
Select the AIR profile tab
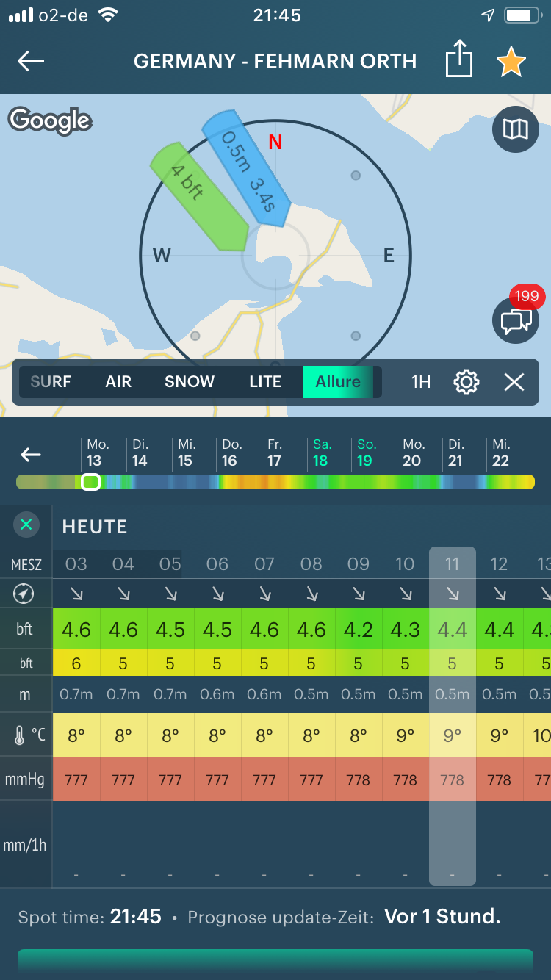click(118, 382)
